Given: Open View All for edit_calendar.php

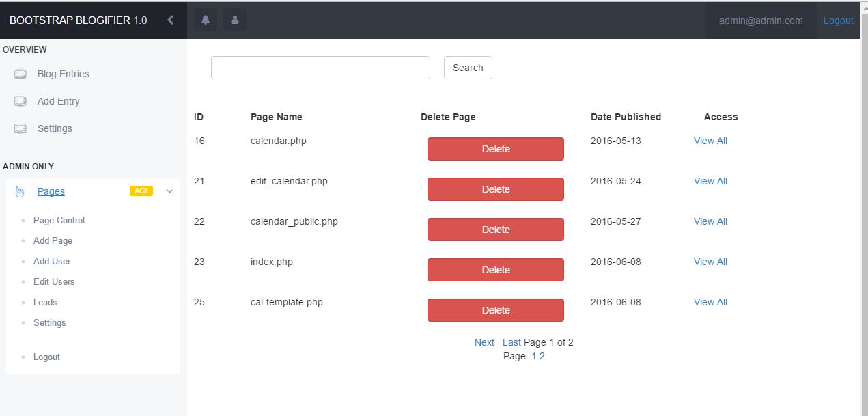Looking at the screenshot, I should [710, 181].
